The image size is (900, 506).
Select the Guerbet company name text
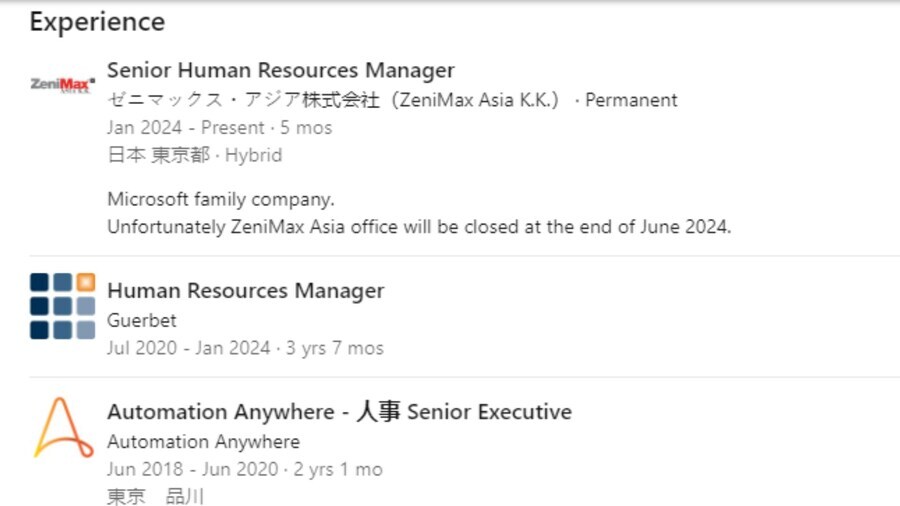[x=142, y=320]
